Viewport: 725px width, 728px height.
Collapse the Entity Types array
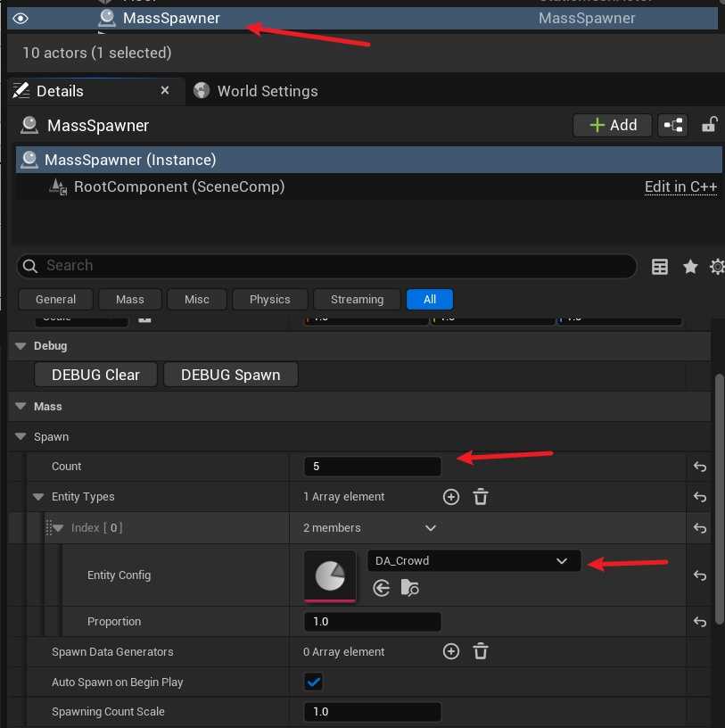click(x=38, y=497)
